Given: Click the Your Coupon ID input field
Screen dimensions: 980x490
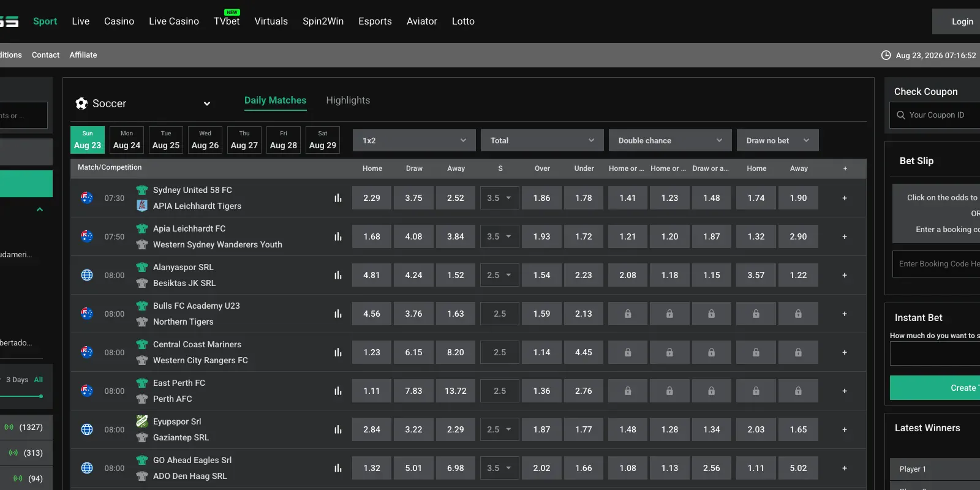Looking at the screenshot, I should 935,115.
